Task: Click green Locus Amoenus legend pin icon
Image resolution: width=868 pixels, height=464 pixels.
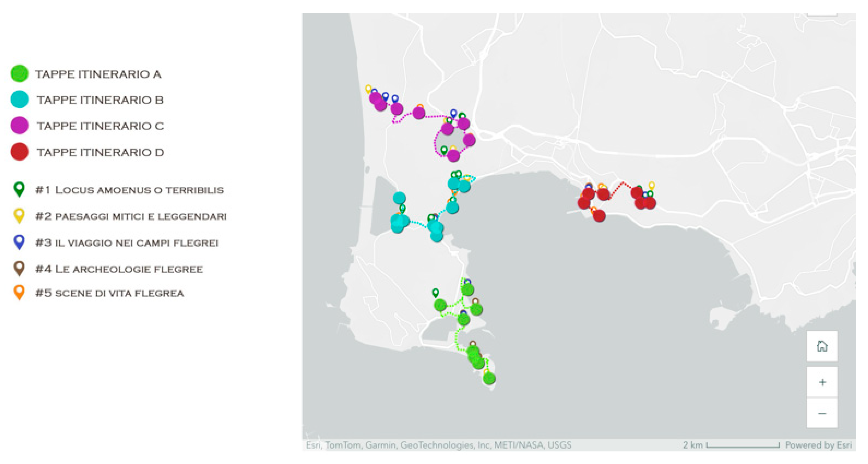Action: 19,189
